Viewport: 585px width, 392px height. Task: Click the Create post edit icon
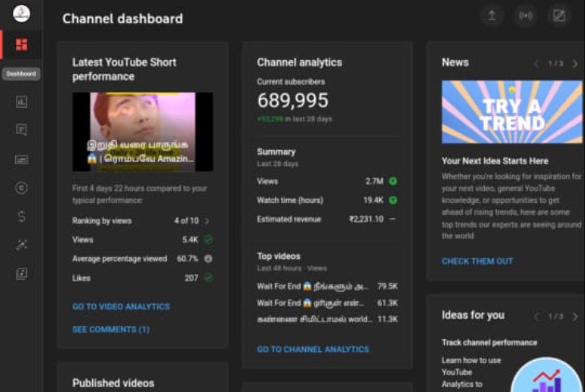(x=559, y=16)
